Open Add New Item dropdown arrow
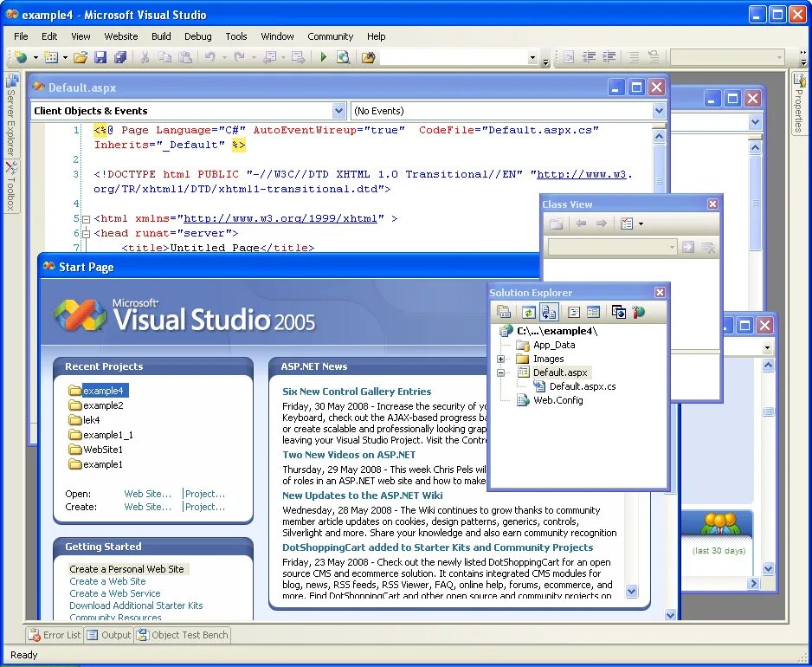The height and width of the screenshot is (667, 812). click(x=65, y=57)
